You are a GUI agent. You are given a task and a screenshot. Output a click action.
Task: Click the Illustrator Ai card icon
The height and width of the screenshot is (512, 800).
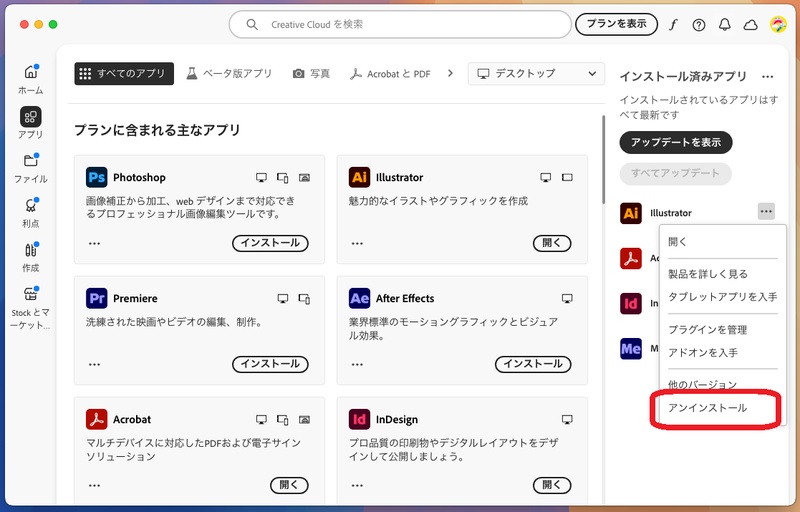(359, 177)
